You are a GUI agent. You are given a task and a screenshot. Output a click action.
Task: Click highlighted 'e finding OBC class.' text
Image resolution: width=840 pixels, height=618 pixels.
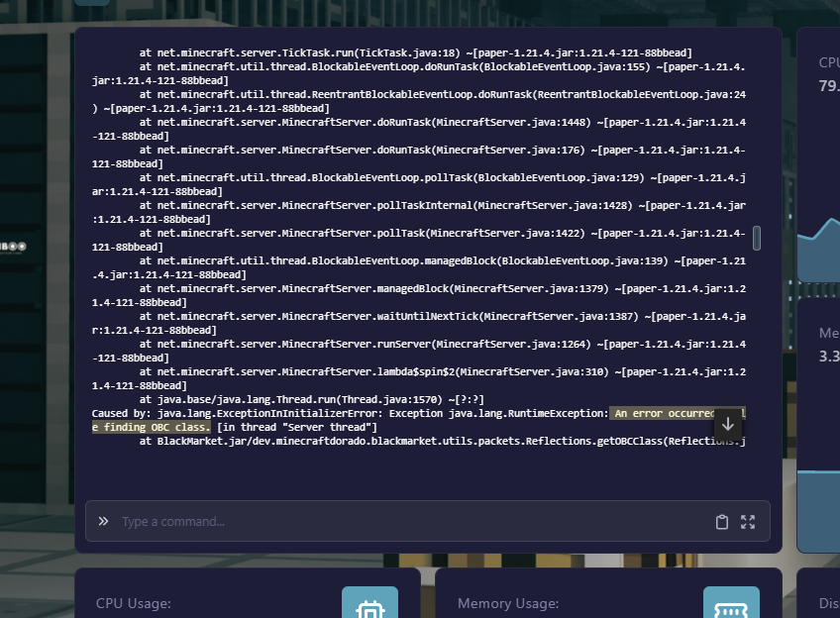152,428
